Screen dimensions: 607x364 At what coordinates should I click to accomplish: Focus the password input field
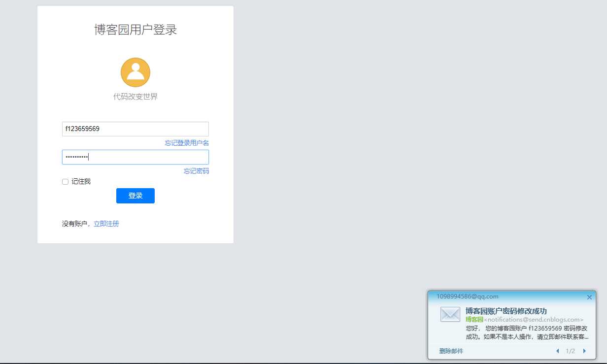135,157
